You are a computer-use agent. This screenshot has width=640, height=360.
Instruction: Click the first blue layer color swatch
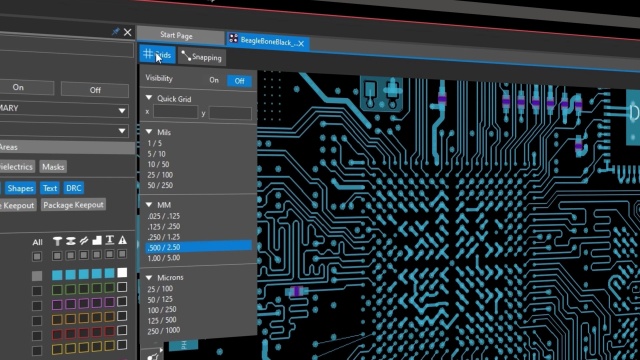point(57,275)
